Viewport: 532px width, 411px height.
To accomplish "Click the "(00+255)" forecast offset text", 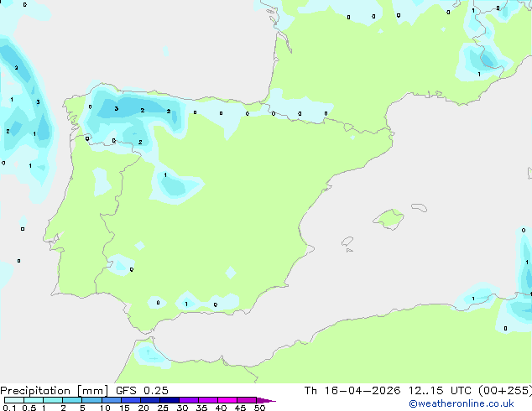I will 505,391.
